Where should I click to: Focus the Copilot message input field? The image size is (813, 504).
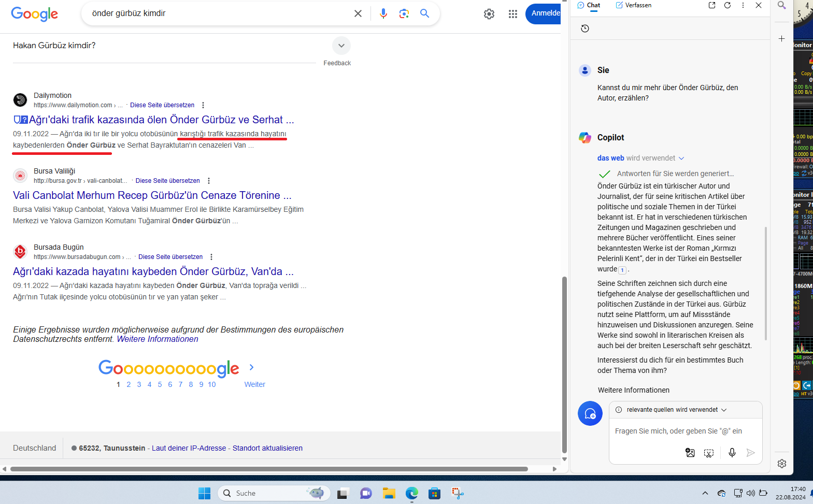coord(685,431)
